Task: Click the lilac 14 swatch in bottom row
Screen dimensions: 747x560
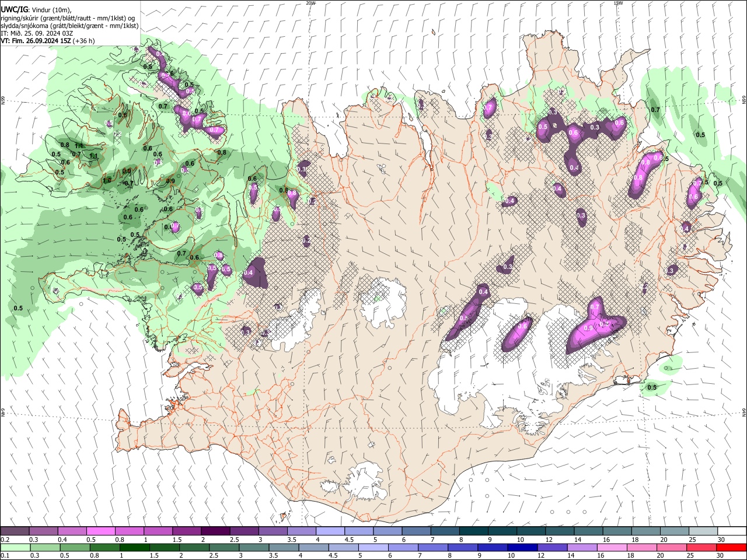Action: 582,548
